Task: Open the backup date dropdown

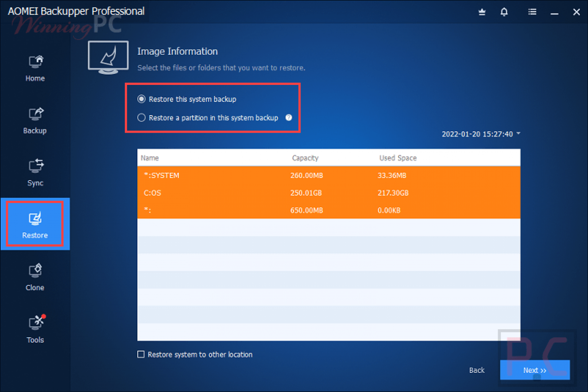Action: 519,134
